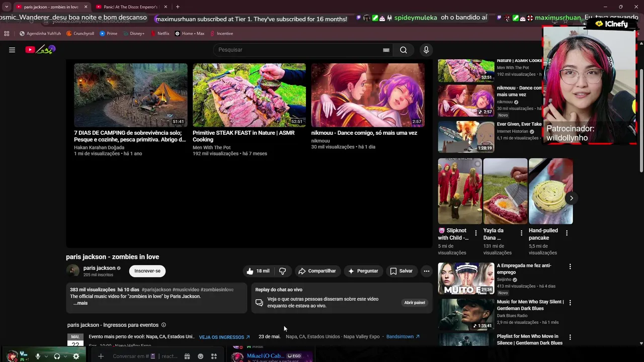Open the more actions ellipsis beside Salvar
Image resolution: width=644 pixels, height=362 pixels.
(x=427, y=271)
